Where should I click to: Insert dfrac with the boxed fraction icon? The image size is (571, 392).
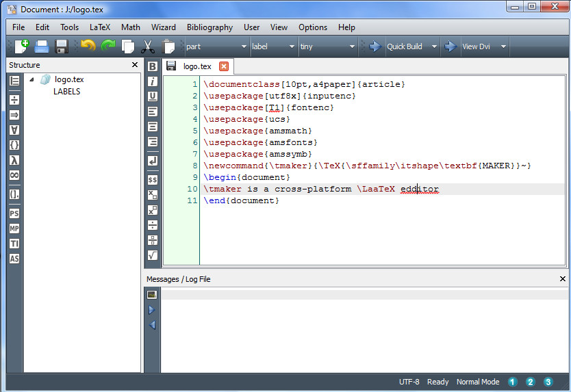coord(153,240)
